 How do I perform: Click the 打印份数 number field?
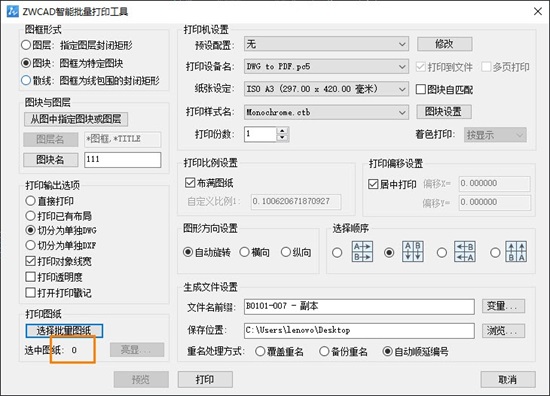click(x=260, y=134)
